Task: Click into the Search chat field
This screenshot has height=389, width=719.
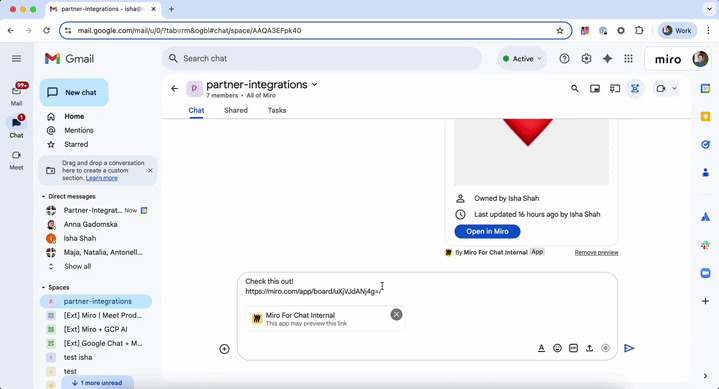Action: 321,59
